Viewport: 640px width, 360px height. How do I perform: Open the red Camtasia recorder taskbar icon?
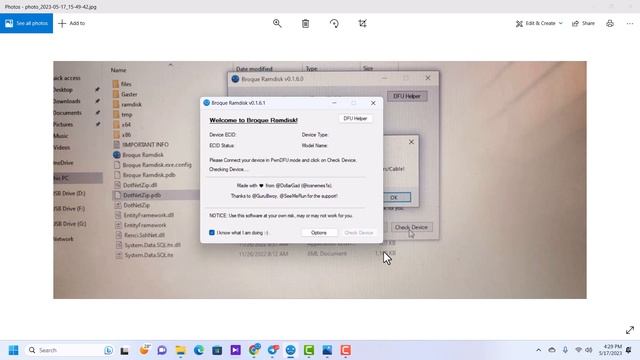345,350
